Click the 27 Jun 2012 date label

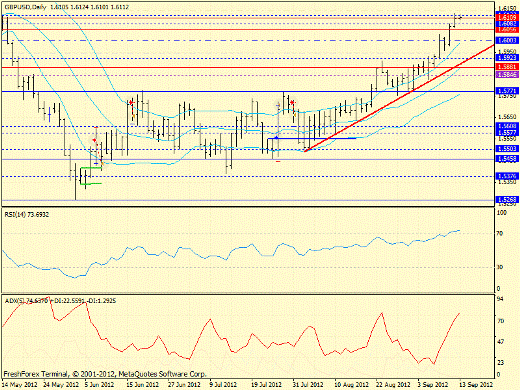tap(184, 384)
